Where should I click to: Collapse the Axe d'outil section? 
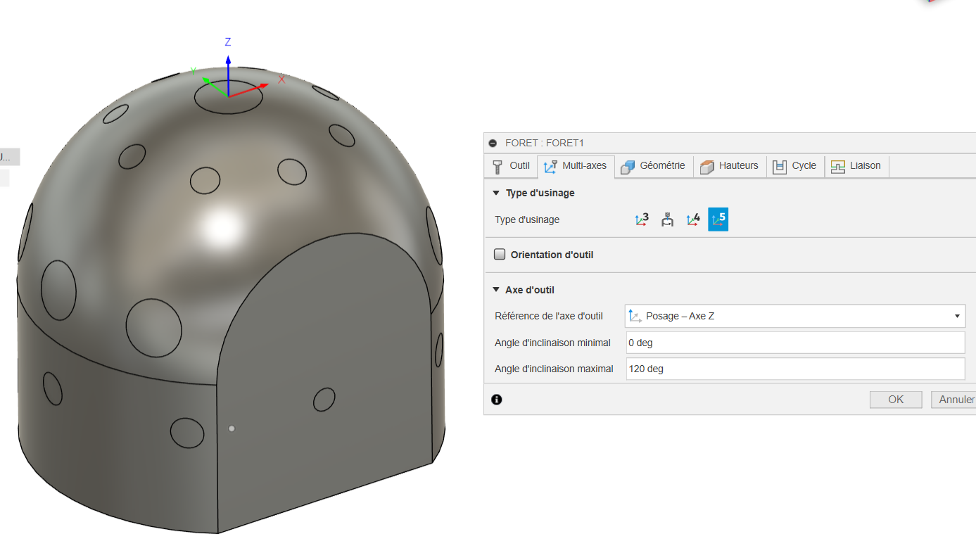click(496, 290)
